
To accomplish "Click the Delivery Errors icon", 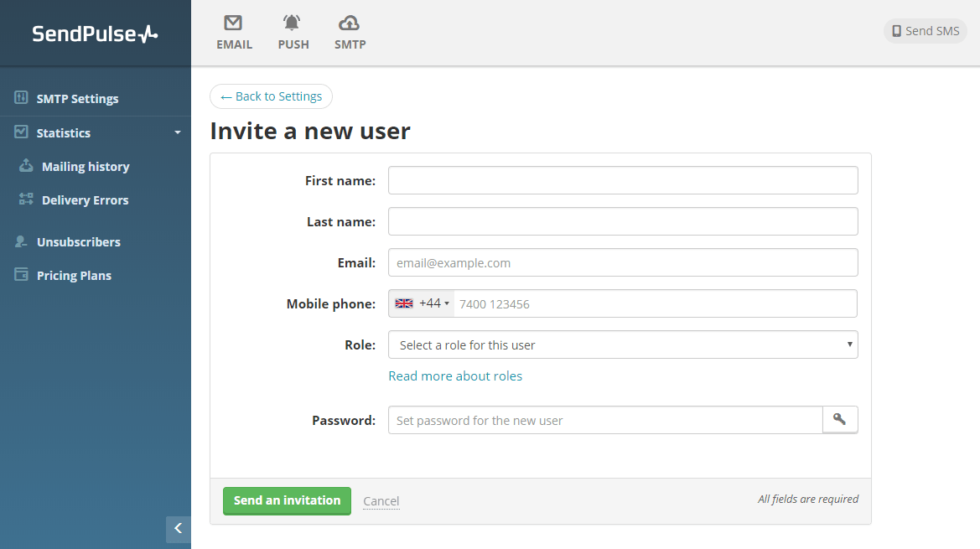I will [x=26, y=199].
